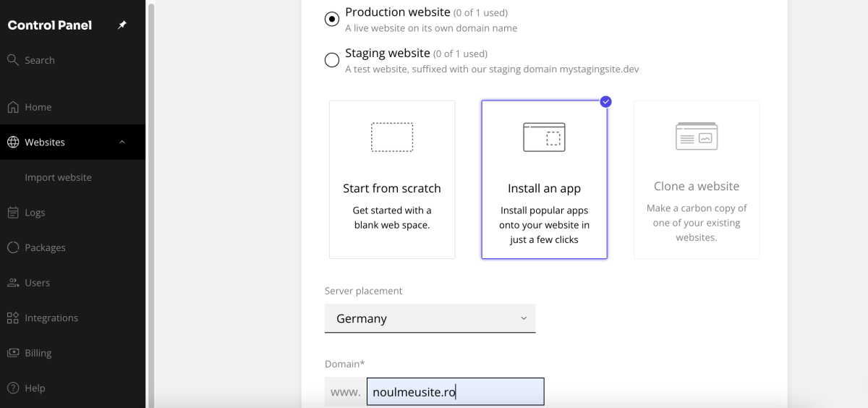Image resolution: width=868 pixels, height=408 pixels.
Task: Click the Billing icon in sidebar
Action: point(13,353)
